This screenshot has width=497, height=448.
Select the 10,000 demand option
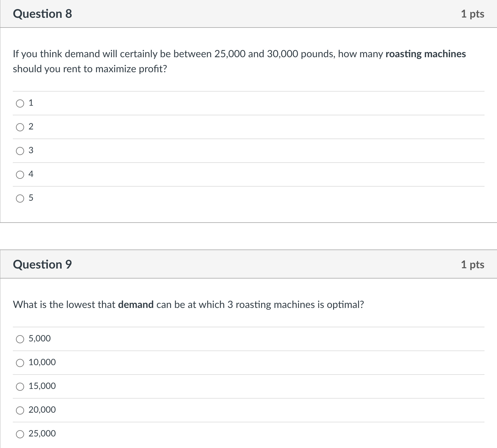point(20,363)
